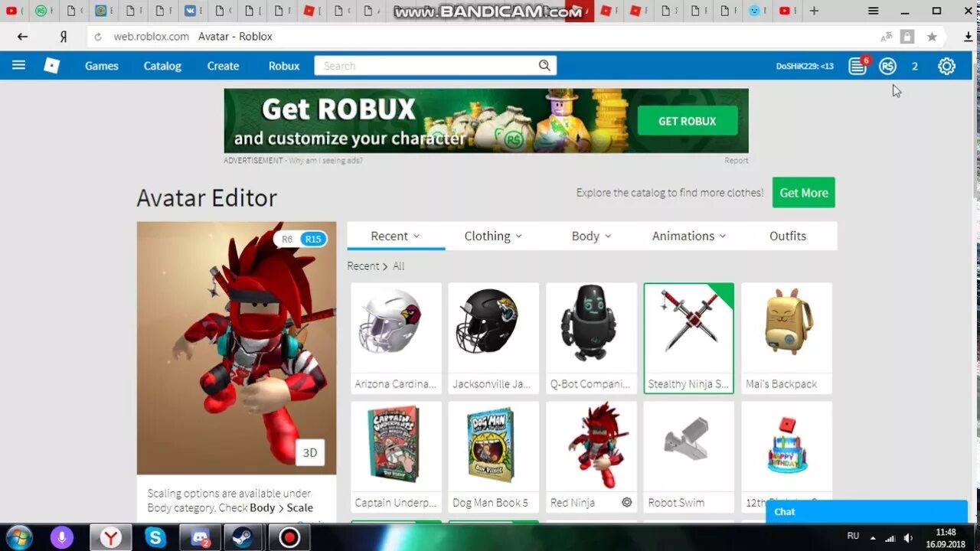Open Games in the top navigation
The height and width of the screenshot is (551, 980).
pyautogui.click(x=102, y=66)
